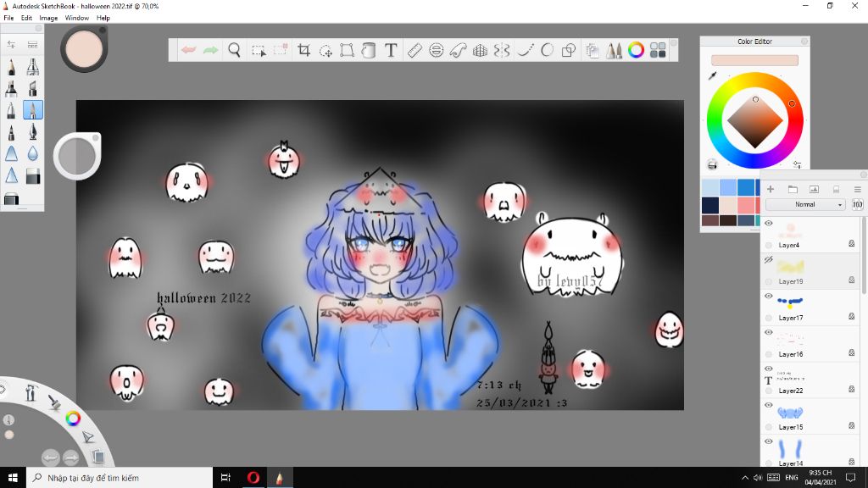The height and width of the screenshot is (488, 868).
Task: Click the gray brush size puck
Action: point(77,156)
